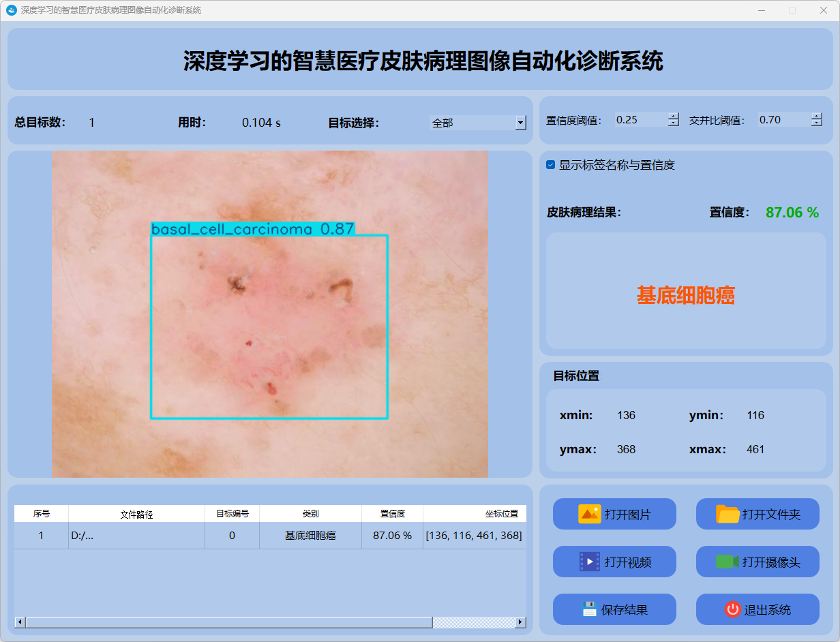Open the target selection dropdown showing 全部

click(x=520, y=123)
